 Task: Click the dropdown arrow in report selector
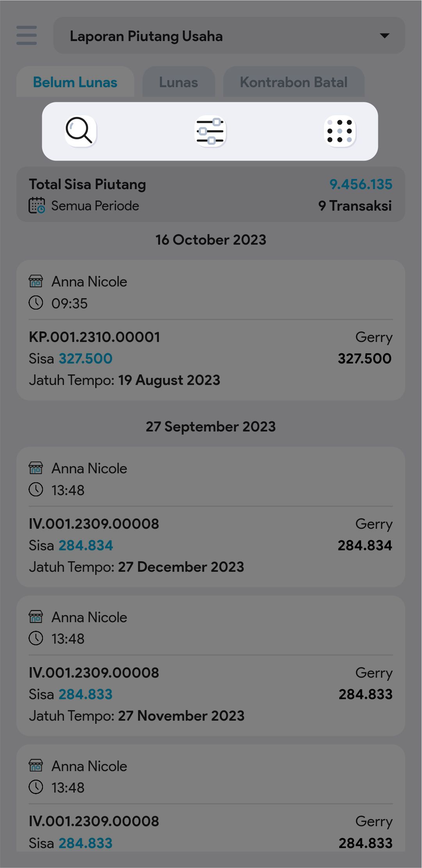(385, 36)
